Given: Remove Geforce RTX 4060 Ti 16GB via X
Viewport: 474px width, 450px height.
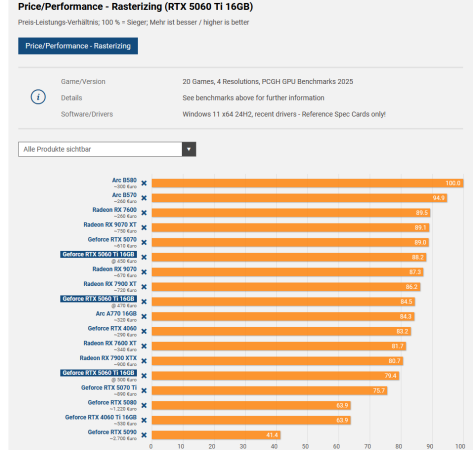Looking at the screenshot, I should click(x=144, y=420).
